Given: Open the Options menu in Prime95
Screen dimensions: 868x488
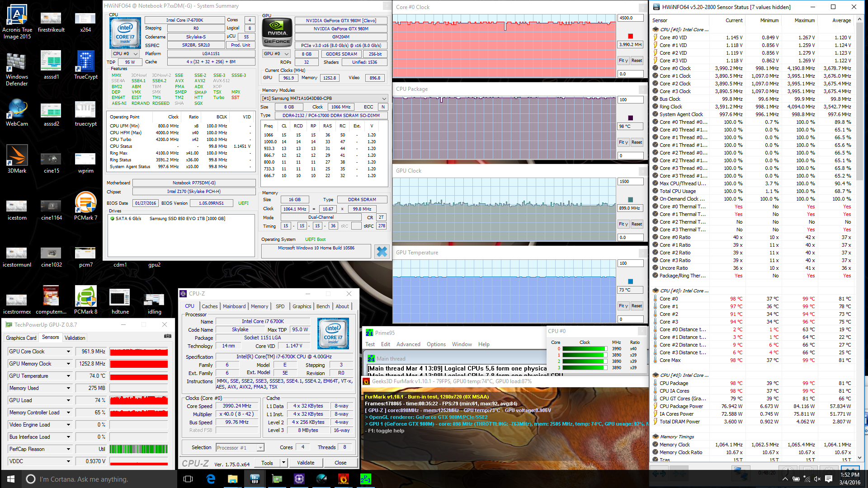Looking at the screenshot, I should point(436,344).
